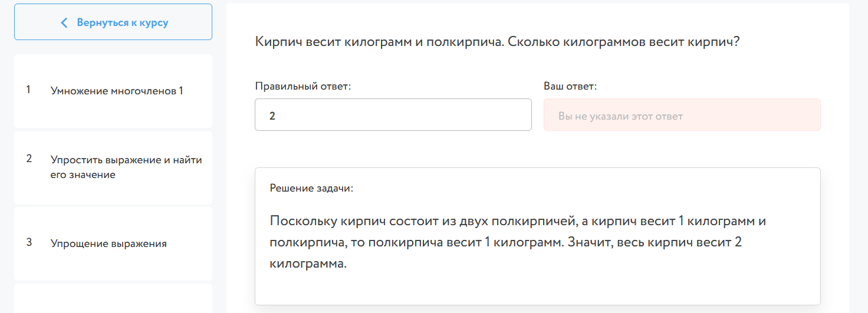Viewport: 868px width, 313px height.
Task: Click the correct answer field showing 2
Action: (x=393, y=115)
